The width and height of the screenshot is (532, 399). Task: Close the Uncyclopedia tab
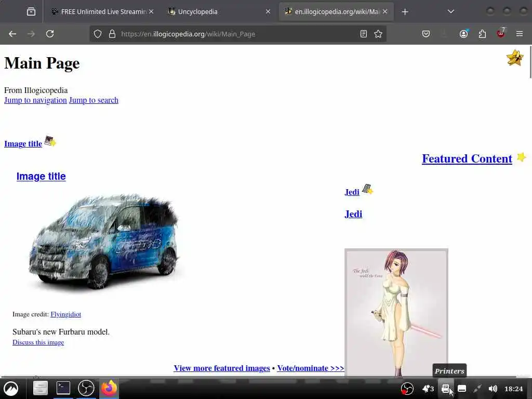(268, 11)
